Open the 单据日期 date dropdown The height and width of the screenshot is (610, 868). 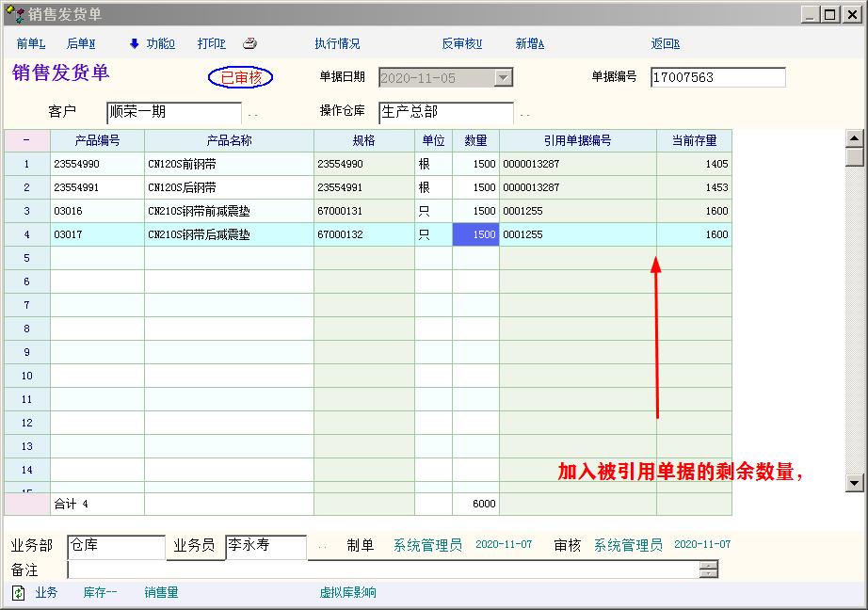pyautogui.click(x=504, y=78)
